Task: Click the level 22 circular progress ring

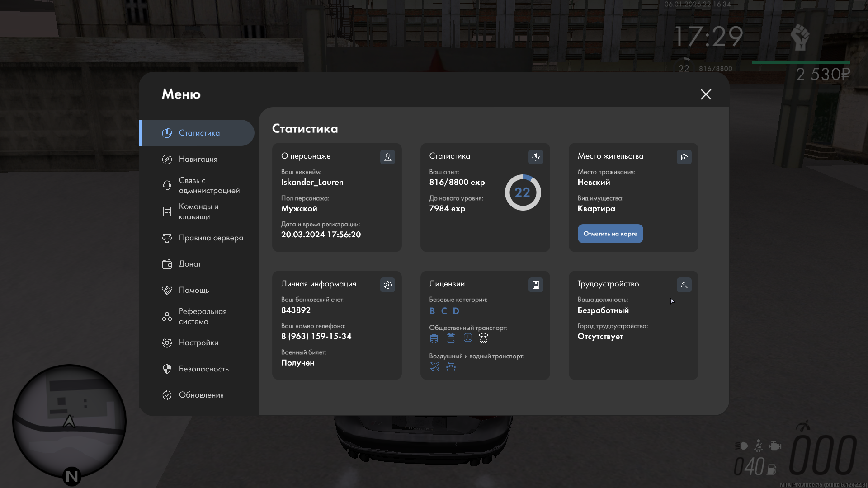Action: (x=523, y=192)
